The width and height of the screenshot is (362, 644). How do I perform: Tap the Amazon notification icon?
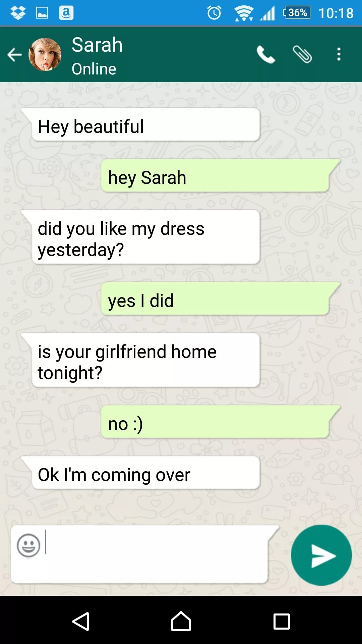[66, 13]
